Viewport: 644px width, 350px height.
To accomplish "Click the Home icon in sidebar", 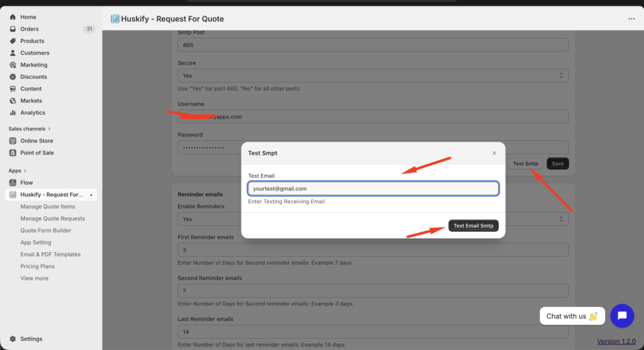I will pyautogui.click(x=13, y=17).
